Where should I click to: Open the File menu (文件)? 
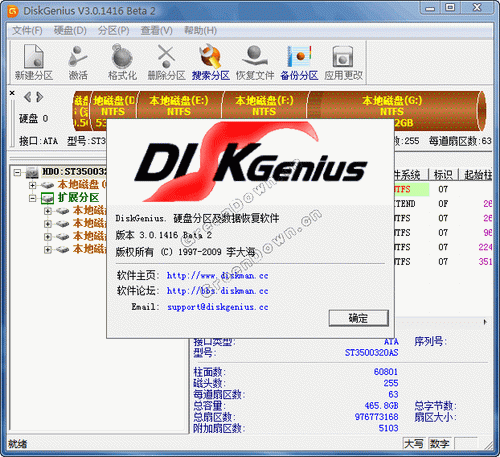[x=27, y=31]
